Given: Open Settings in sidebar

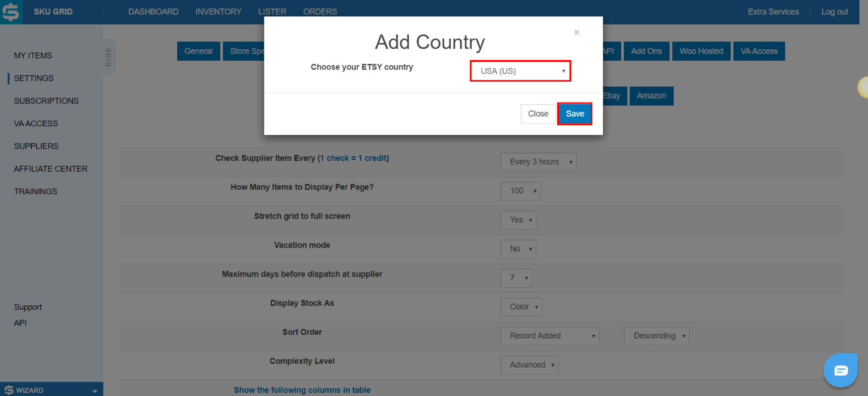Looking at the screenshot, I should [34, 78].
